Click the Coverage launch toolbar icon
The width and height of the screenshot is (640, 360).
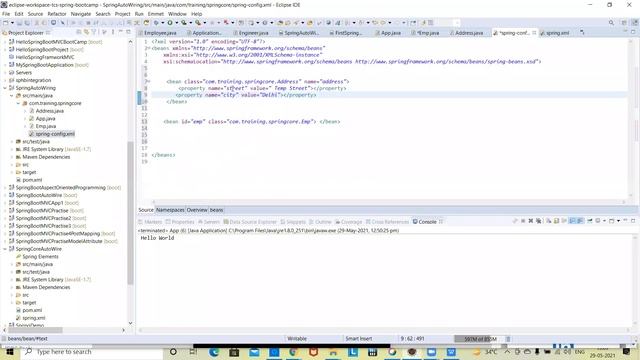tap(184, 23)
